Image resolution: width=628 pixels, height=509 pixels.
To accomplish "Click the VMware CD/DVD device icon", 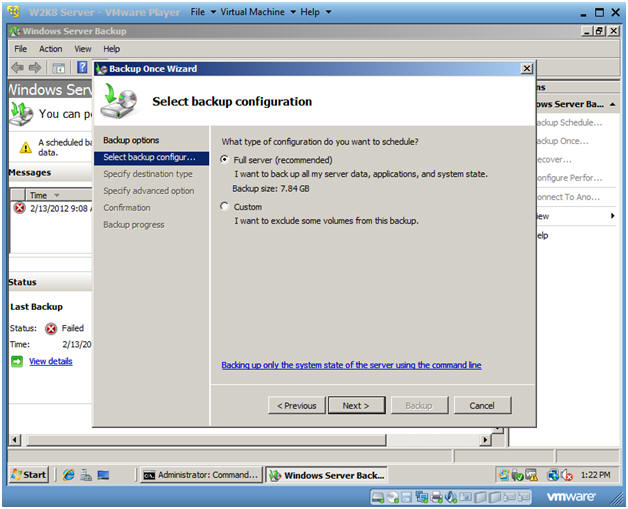I will tap(393, 497).
